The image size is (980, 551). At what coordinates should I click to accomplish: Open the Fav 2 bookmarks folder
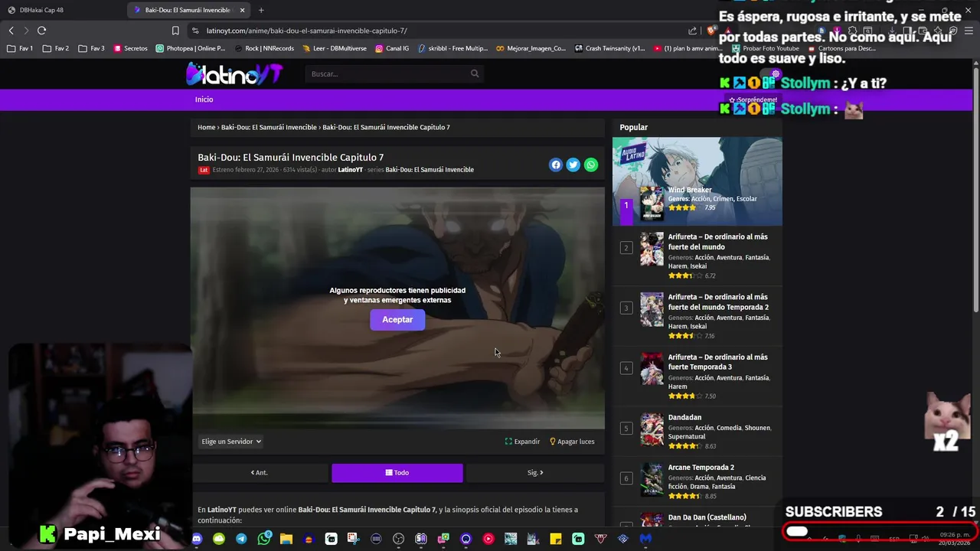(56, 48)
